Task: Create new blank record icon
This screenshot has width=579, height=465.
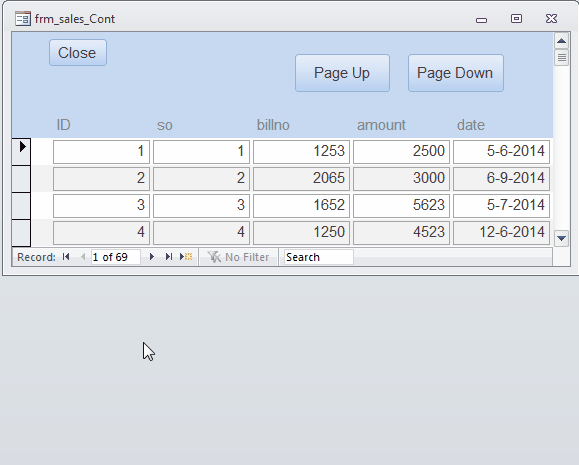Action: pos(186,257)
